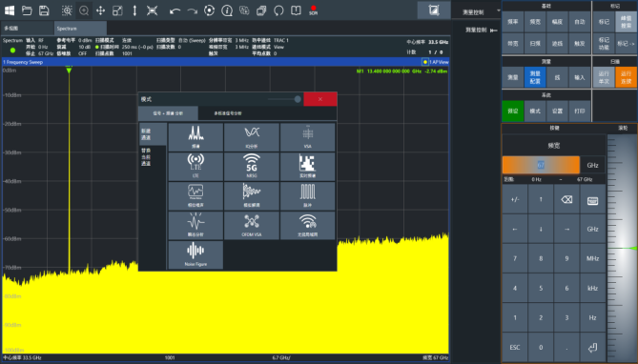Open the 无线局域网 WLAN tile
This screenshot has height=364, width=638.
pyautogui.click(x=308, y=225)
